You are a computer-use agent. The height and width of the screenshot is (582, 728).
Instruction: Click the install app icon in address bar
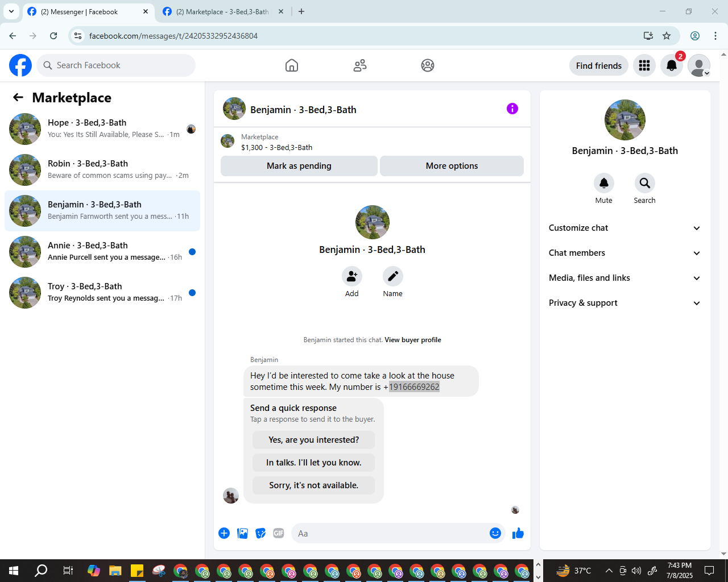pyautogui.click(x=648, y=36)
